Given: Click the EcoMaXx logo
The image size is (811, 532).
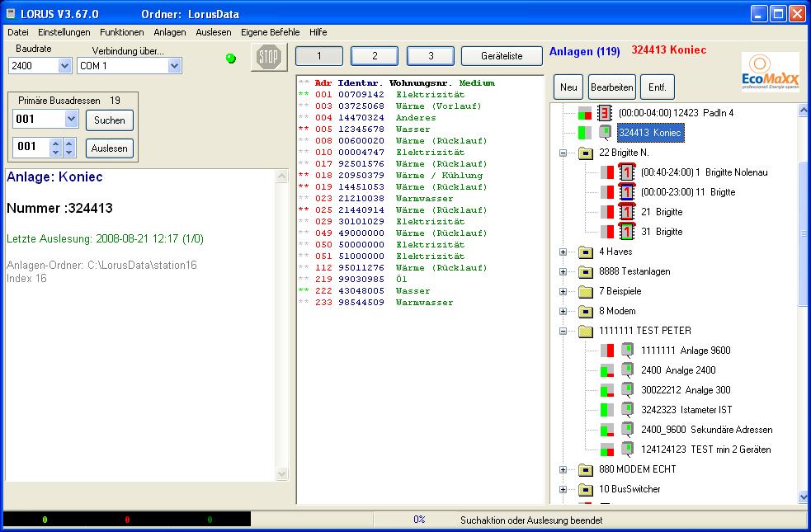Looking at the screenshot, I should click(x=770, y=70).
